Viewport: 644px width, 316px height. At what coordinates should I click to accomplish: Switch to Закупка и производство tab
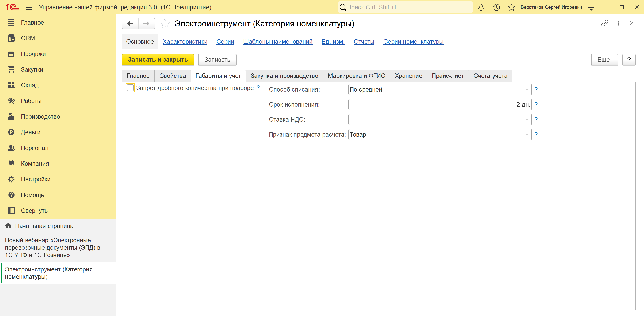coord(284,76)
